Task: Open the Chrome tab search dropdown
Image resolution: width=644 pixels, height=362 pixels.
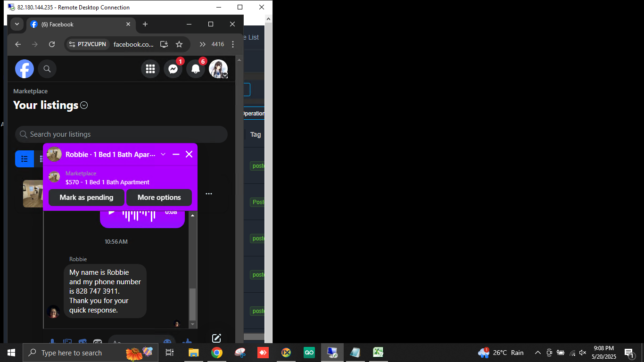Action: [17, 24]
